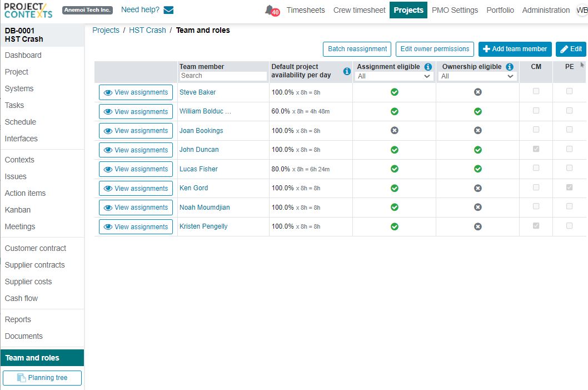The image size is (588, 390).
Task: Open Supplier contracts in the sidebar
Action: tap(35, 265)
